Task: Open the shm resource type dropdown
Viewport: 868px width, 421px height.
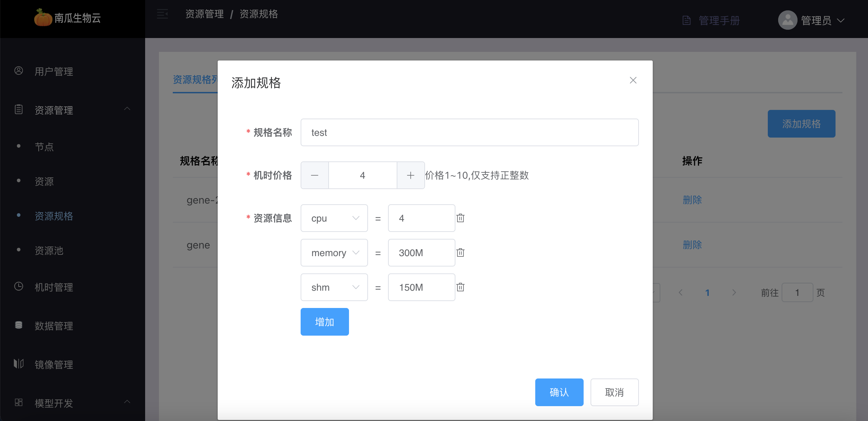Action: pos(334,287)
